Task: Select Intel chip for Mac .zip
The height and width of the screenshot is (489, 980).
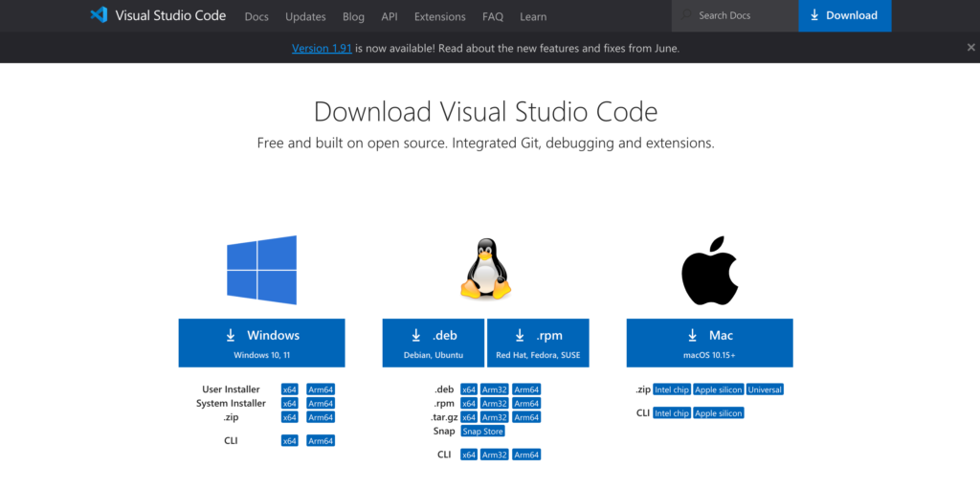Action: pos(672,389)
